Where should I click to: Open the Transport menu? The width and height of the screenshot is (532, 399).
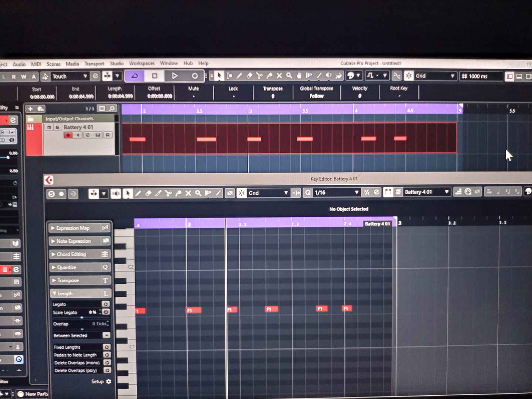(x=94, y=64)
